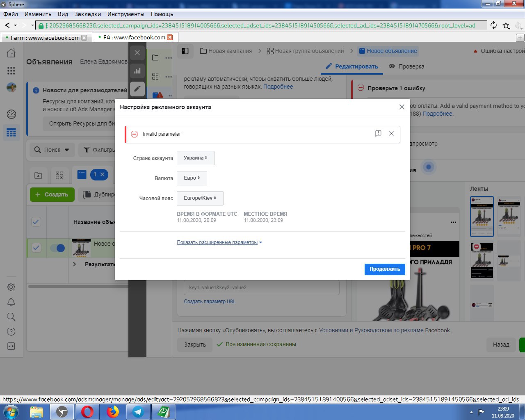Image resolution: width=525 pixels, height=420 pixels.
Task: Click the URL parameters field key1=value1&key2=value2
Action: tap(261, 288)
